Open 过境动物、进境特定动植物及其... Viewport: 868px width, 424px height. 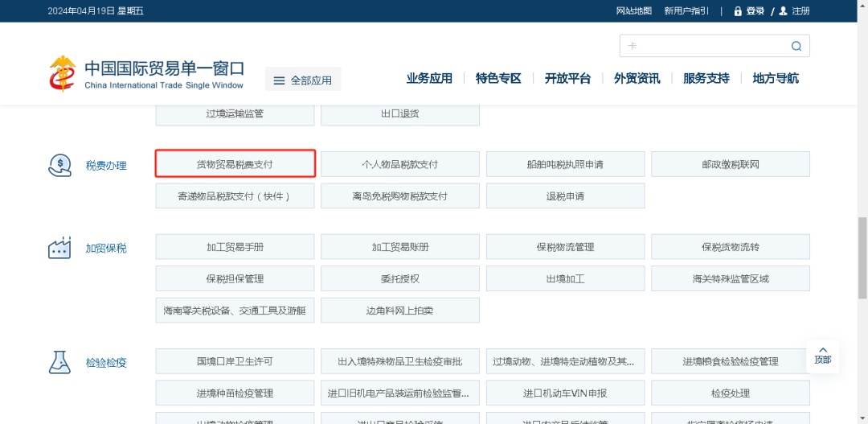(565, 361)
